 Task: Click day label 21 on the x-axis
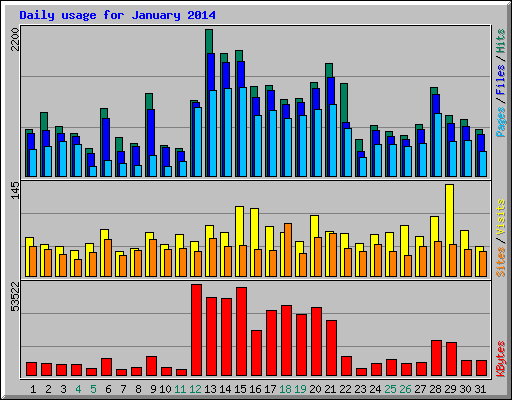[330, 389]
